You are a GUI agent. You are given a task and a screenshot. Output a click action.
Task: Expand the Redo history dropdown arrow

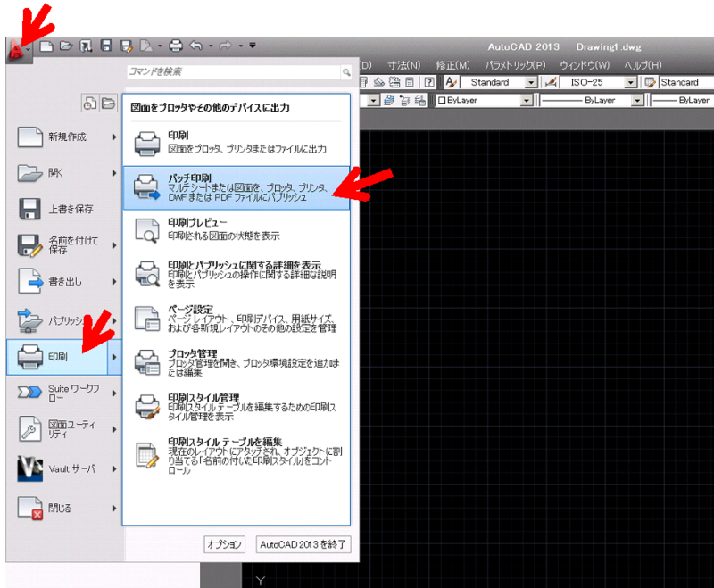click(x=240, y=46)
